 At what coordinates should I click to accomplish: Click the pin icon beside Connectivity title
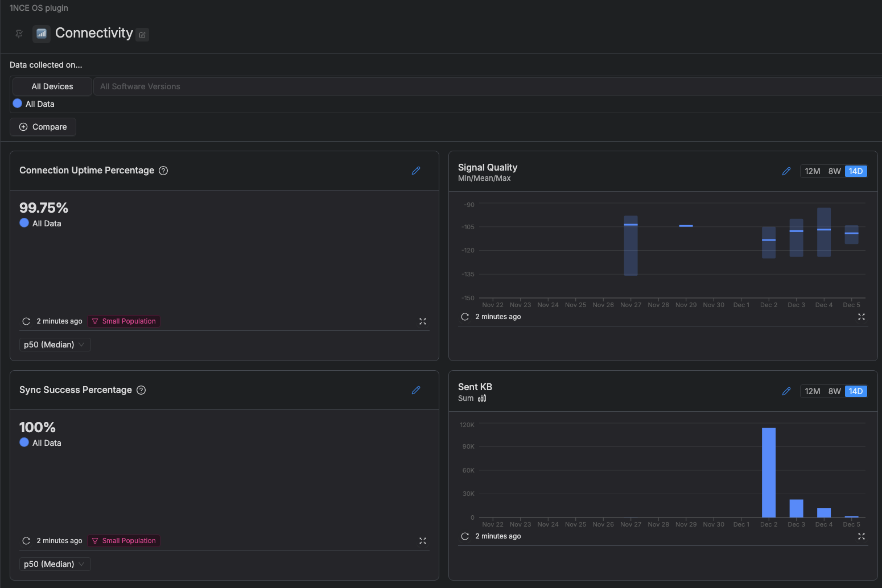coord(19,34)
